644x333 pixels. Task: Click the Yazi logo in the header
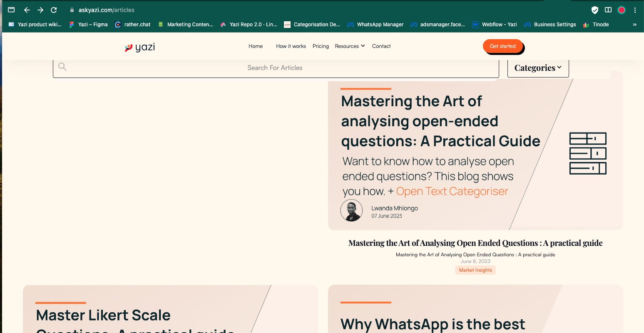coord(139,47)
